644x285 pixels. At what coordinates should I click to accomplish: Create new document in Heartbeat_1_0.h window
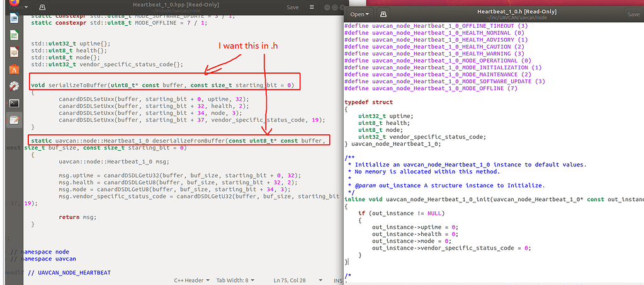click(x=383, y=14)
